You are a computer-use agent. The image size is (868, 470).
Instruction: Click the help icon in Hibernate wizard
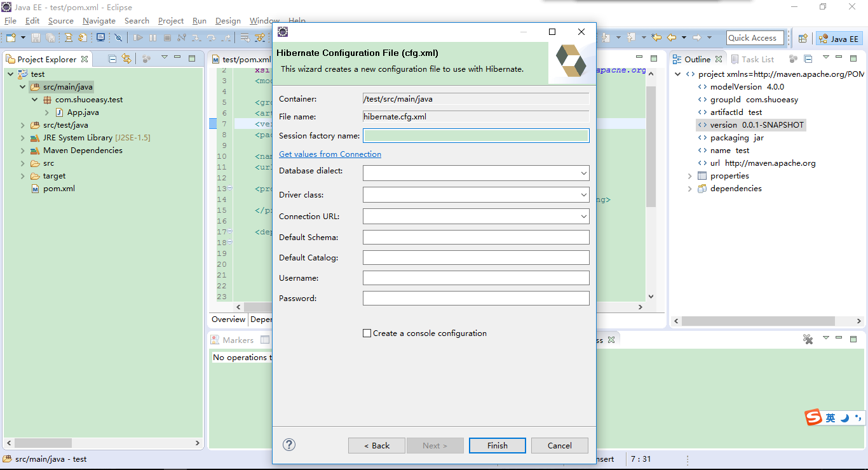289,445
